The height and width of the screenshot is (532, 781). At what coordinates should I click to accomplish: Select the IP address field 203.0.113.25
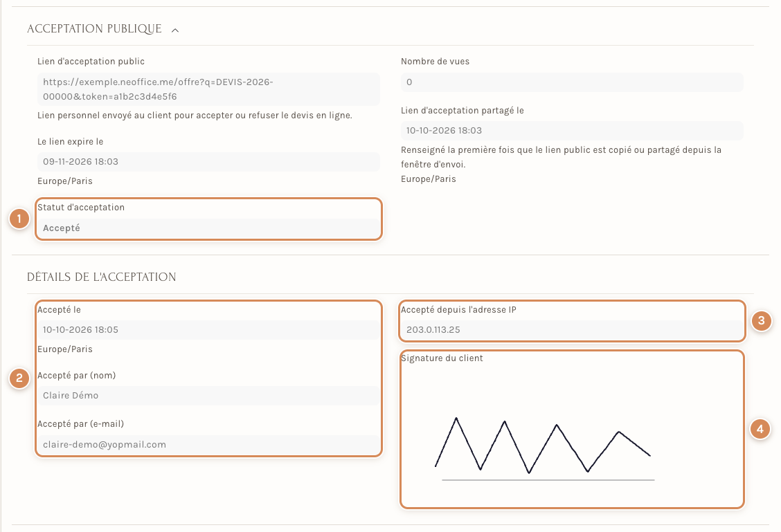(572, 329)
